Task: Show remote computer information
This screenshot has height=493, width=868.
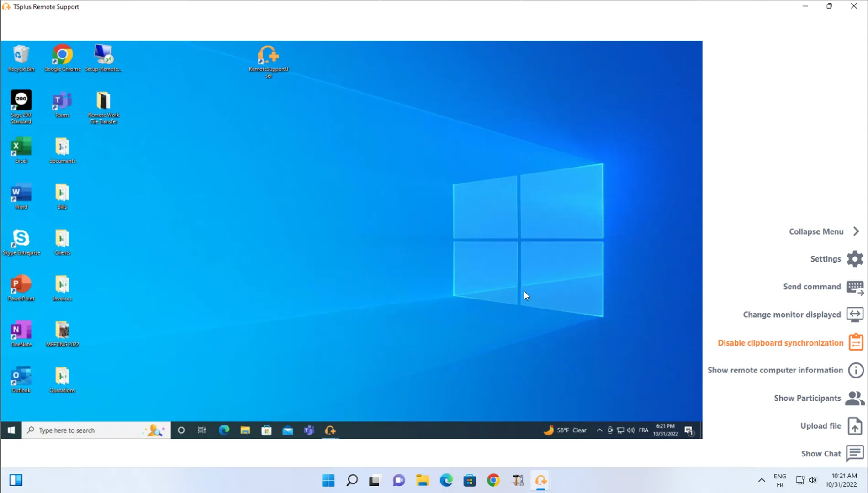Action: (x=855, y=370)
